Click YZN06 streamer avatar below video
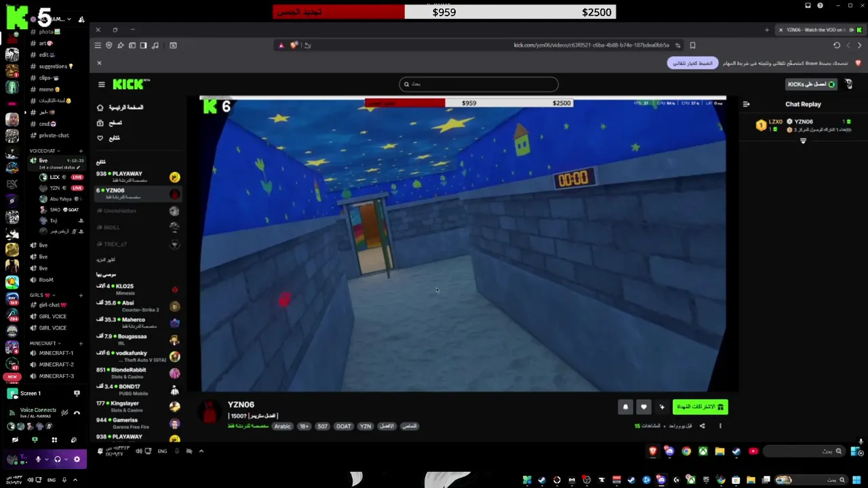The image size is (868, 488). [210, 411]
